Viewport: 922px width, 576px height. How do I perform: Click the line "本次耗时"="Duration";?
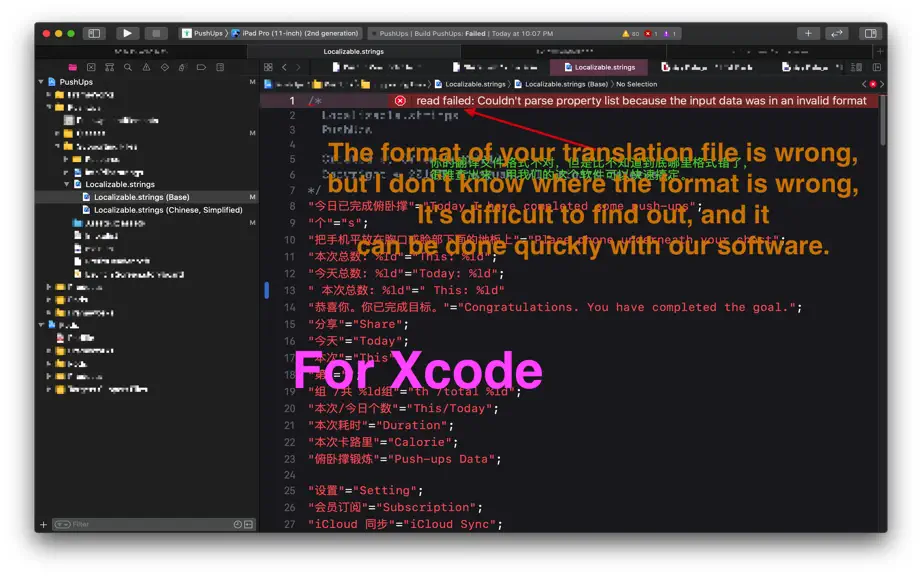pos(380,426)
